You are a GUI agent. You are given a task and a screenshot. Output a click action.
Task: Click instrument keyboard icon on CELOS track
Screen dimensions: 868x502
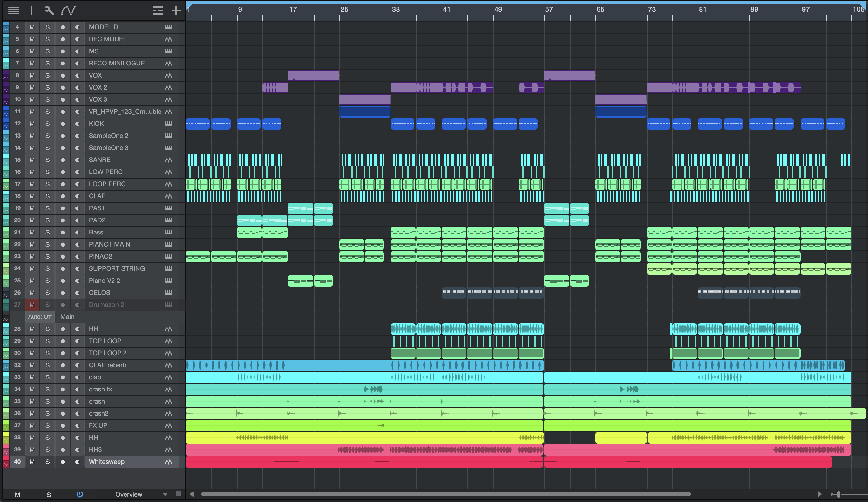168,293
